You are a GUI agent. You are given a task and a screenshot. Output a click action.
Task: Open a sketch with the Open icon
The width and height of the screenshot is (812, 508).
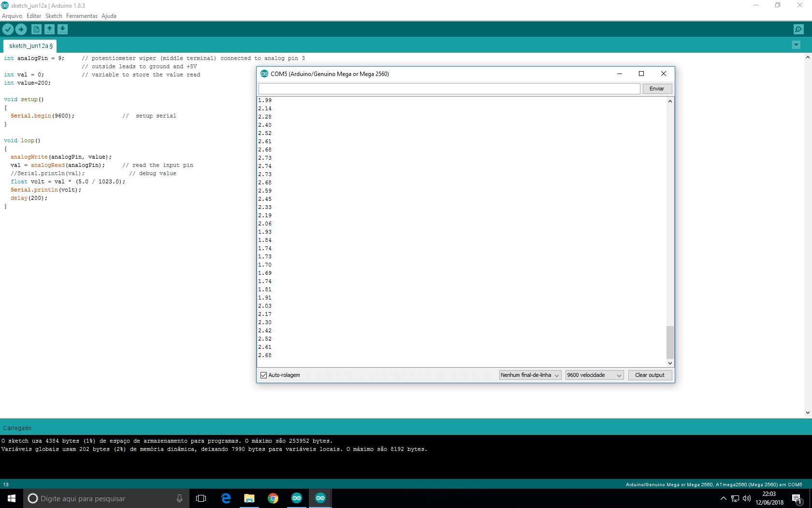(x=49, y=30)
